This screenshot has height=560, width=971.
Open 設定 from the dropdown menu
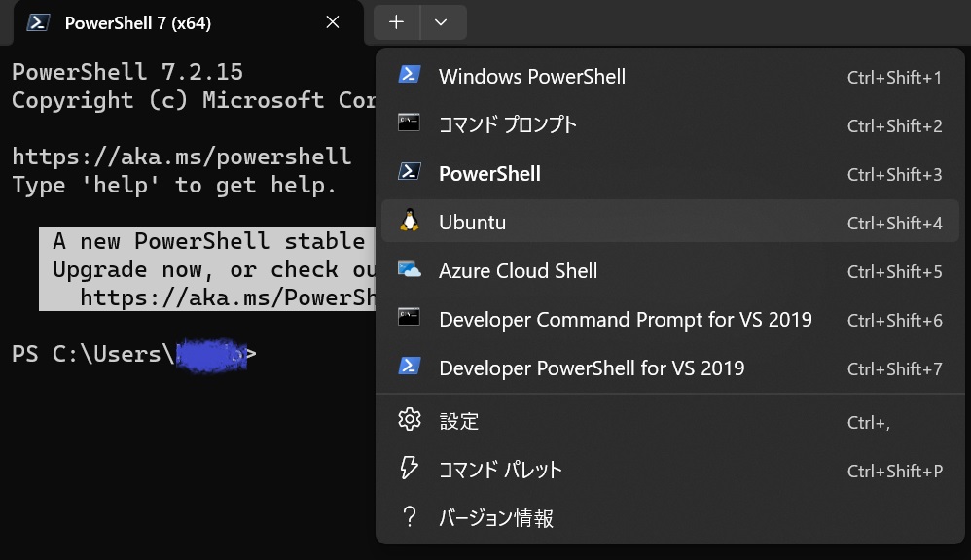(459, 421)
